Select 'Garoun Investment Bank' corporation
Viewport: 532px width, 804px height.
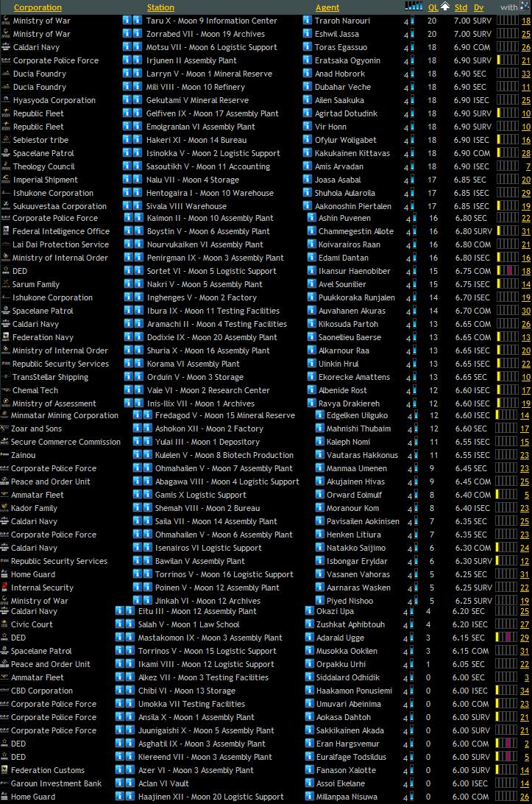pos(57,783)
